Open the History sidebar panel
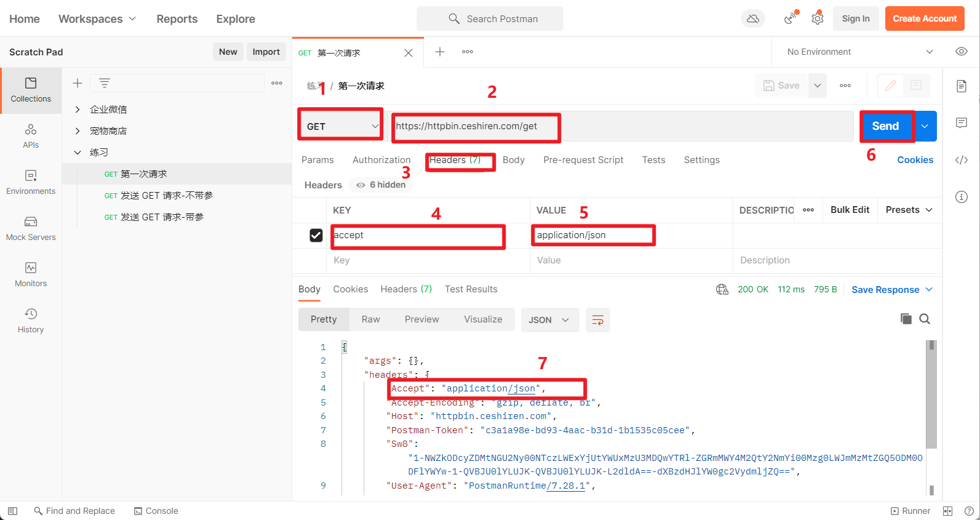 [31, 321]
